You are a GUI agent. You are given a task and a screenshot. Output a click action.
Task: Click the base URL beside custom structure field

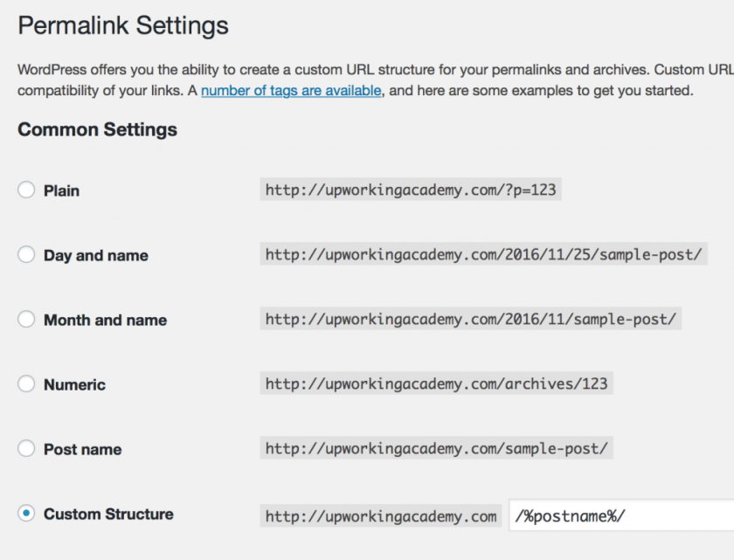tap(381, 516)
